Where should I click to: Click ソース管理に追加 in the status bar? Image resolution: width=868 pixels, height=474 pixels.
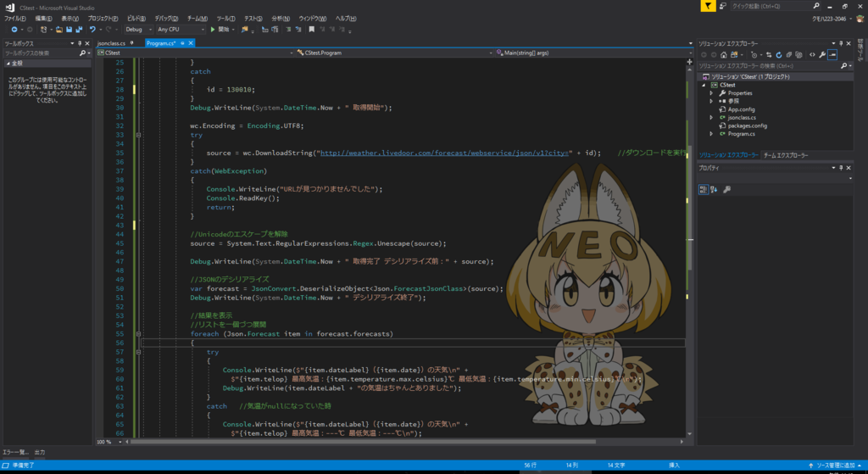pos(835,466)
